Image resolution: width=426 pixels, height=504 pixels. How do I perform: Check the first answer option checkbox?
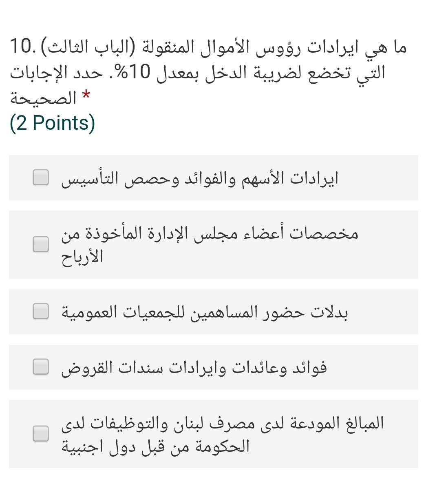pos(40,178)
